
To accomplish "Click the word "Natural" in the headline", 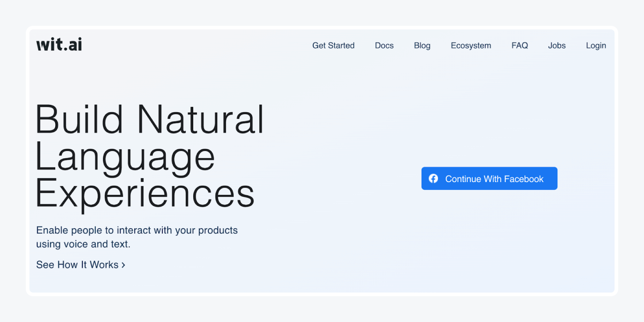I will pyautogui.click(x=201, y=119).
